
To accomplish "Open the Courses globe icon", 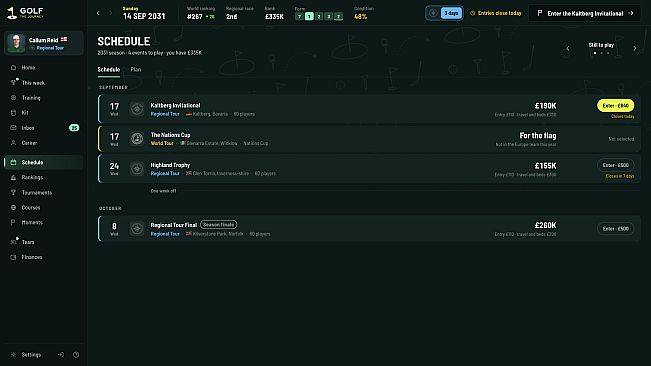I will [13, 207].
